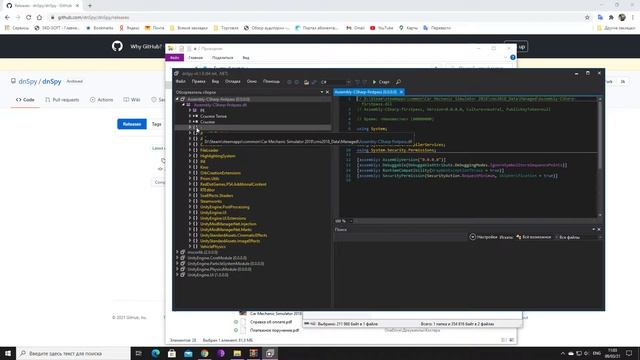The width and height of the screenshot is (640, 360).
Task: Click the Настройки search settings icon
Action: click(x=472, y=237)
